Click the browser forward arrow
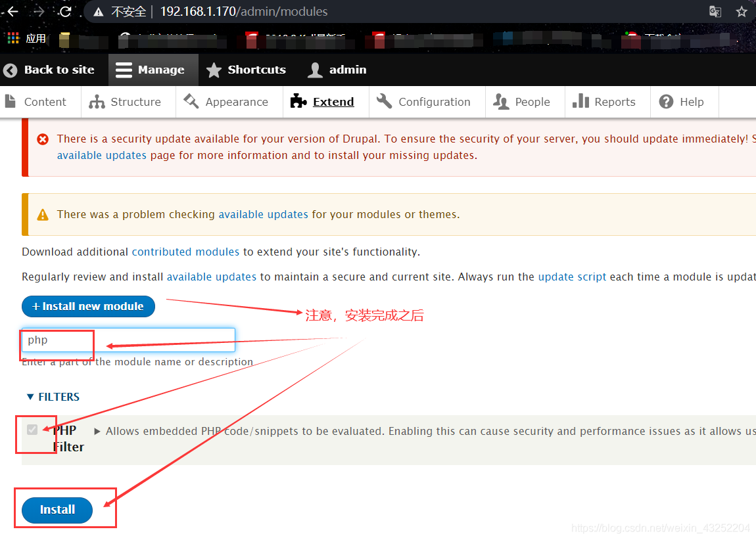The width and height of the screenshot is (756, 540). pos(39,12)
